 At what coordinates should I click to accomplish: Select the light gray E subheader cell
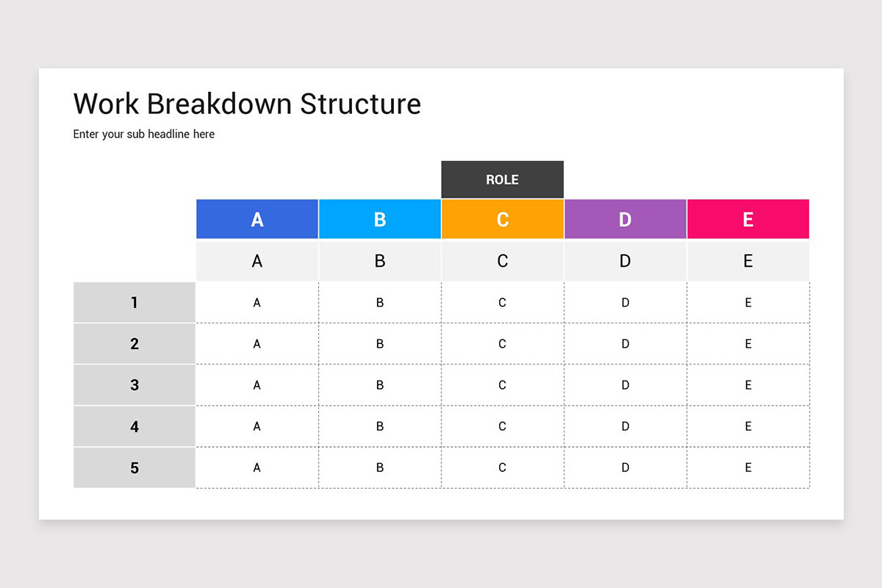(x=748, y=261)
